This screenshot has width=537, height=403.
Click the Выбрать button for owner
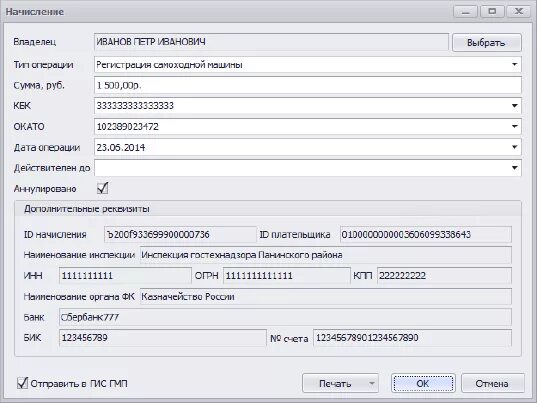tap(487, 42)
